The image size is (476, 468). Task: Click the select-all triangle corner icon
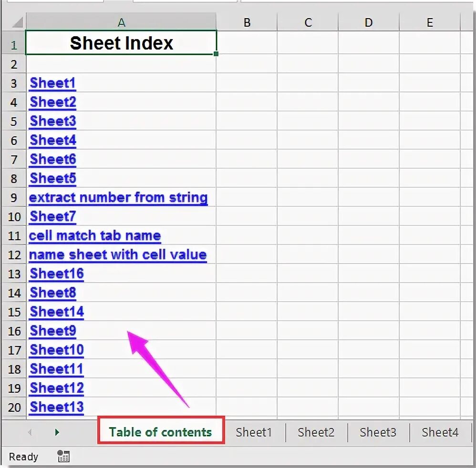17,22
